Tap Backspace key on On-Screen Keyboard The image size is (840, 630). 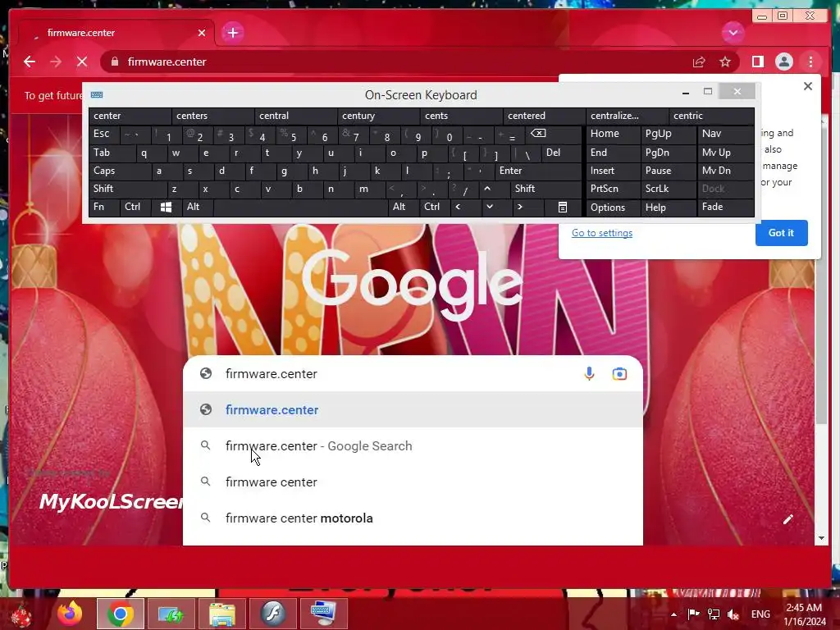pos(554,134)
